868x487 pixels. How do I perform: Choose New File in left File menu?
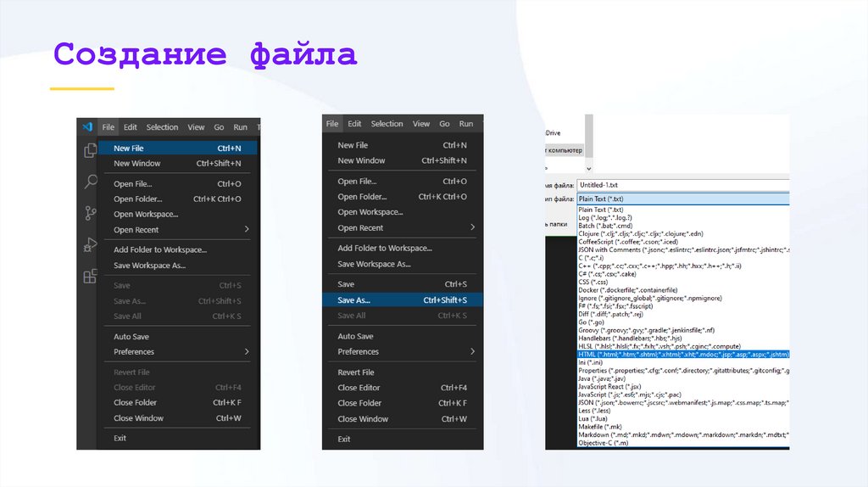point(178,148)
